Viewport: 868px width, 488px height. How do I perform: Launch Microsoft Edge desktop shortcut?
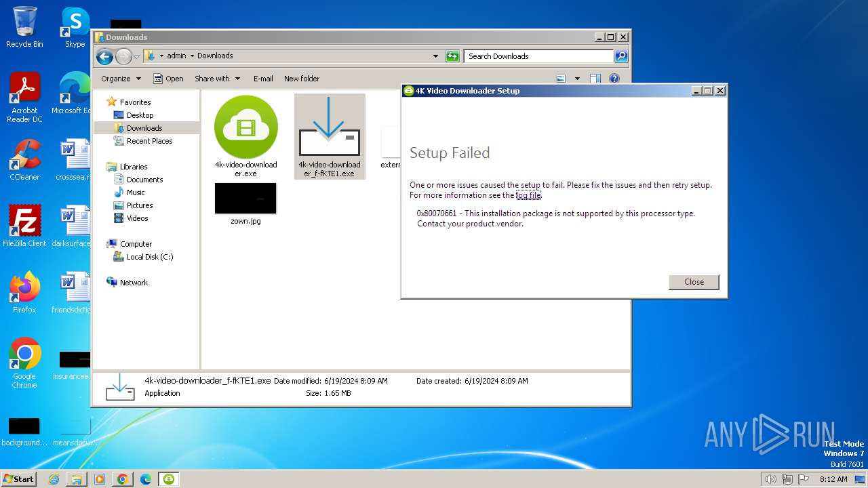pos(73,94)
